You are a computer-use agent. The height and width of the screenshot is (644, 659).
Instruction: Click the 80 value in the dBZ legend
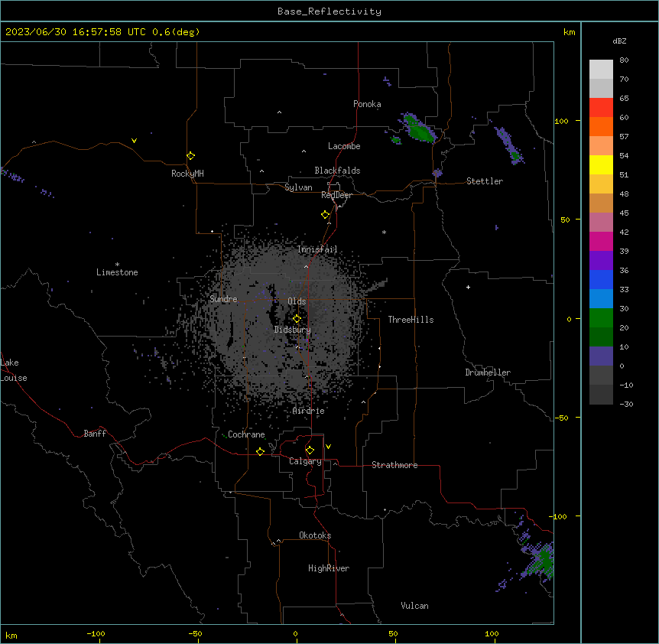point(624,60)
